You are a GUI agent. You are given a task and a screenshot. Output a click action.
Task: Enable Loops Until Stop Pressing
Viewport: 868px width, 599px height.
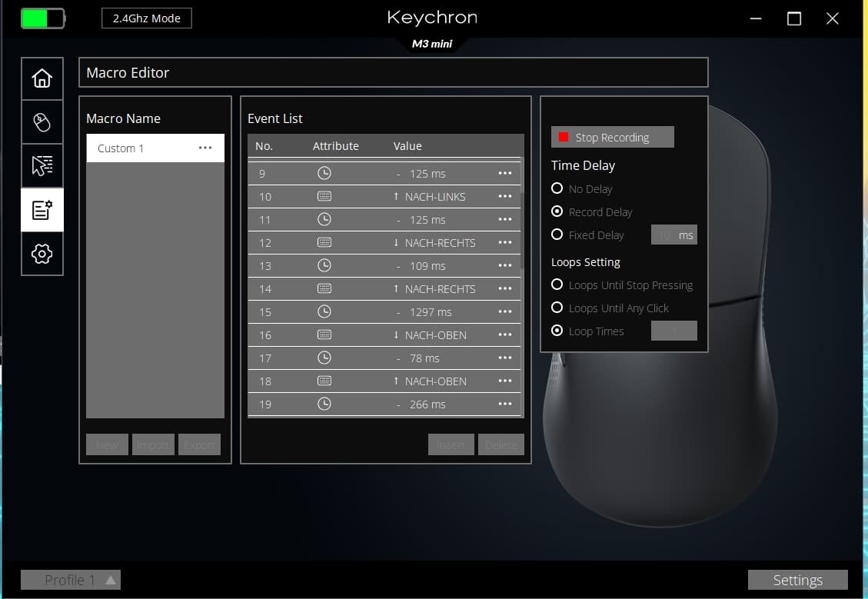click(557, 285)
